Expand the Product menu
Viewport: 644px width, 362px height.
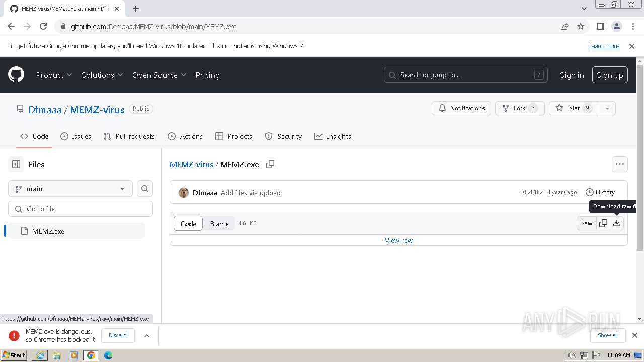point(54,75)
